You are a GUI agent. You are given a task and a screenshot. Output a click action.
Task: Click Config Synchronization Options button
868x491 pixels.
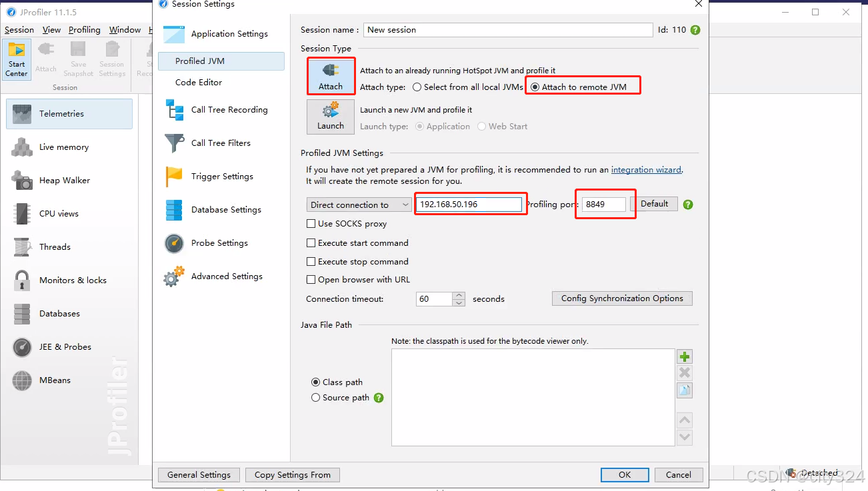pos(622,298)
